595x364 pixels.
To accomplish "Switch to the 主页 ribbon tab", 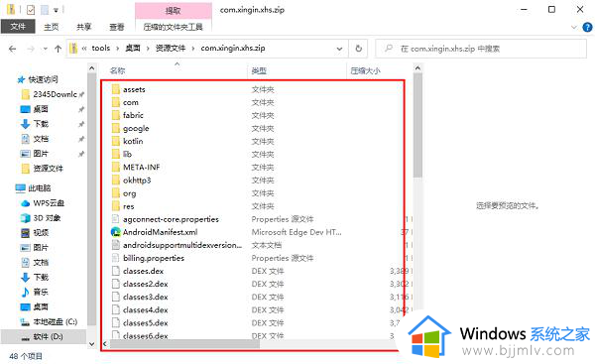I will 52,27.
